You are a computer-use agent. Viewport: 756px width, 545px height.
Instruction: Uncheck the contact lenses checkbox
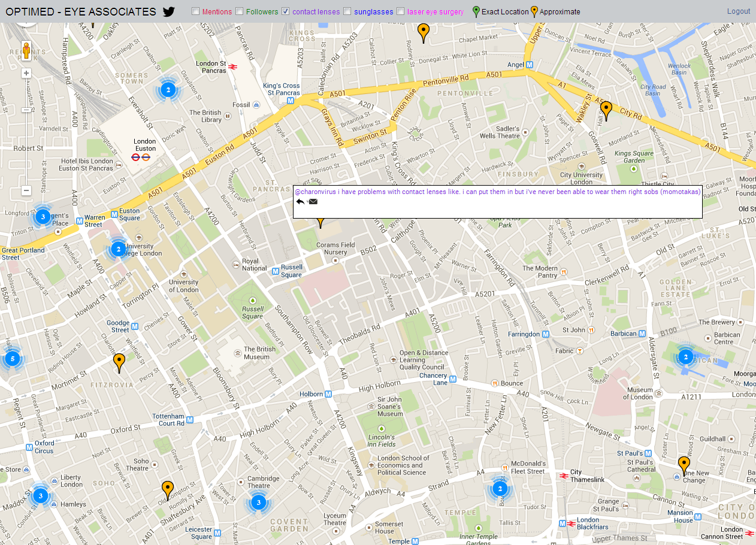tap(286, 11)
